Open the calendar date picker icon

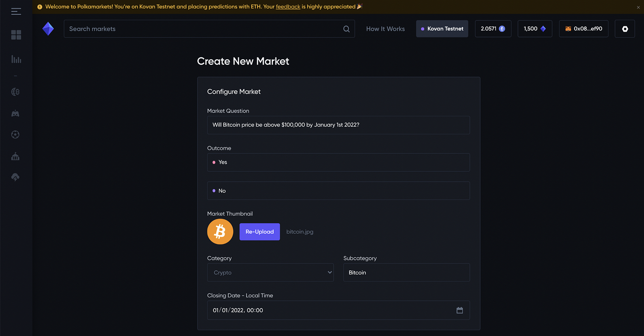(460, 310)
